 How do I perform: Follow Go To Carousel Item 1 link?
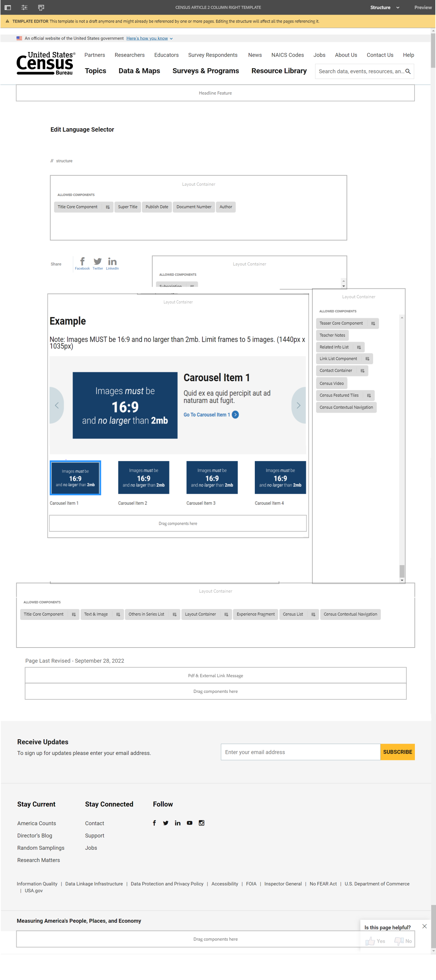tap(211, 415)
